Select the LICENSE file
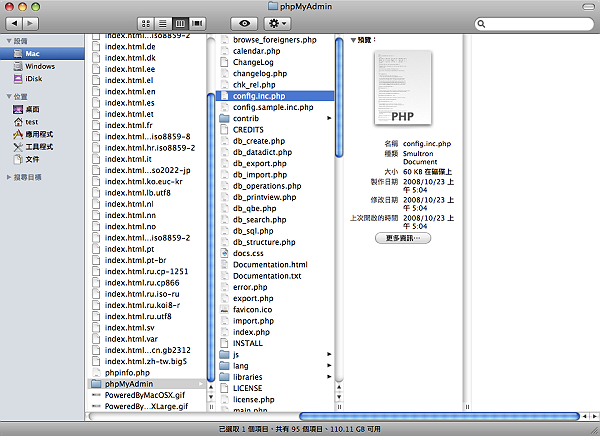 (x=275, y=388)
